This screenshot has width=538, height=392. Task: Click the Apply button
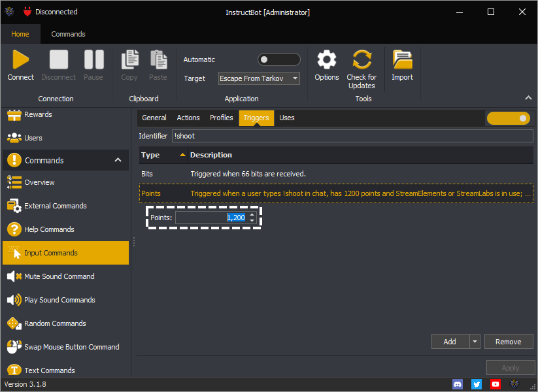(510, 368)
